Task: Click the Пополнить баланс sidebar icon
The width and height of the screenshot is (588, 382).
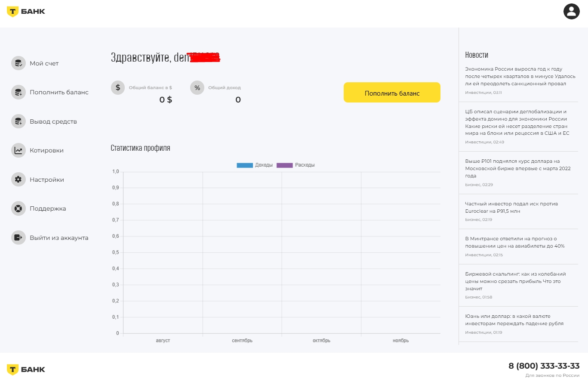Action: [18, 92]
